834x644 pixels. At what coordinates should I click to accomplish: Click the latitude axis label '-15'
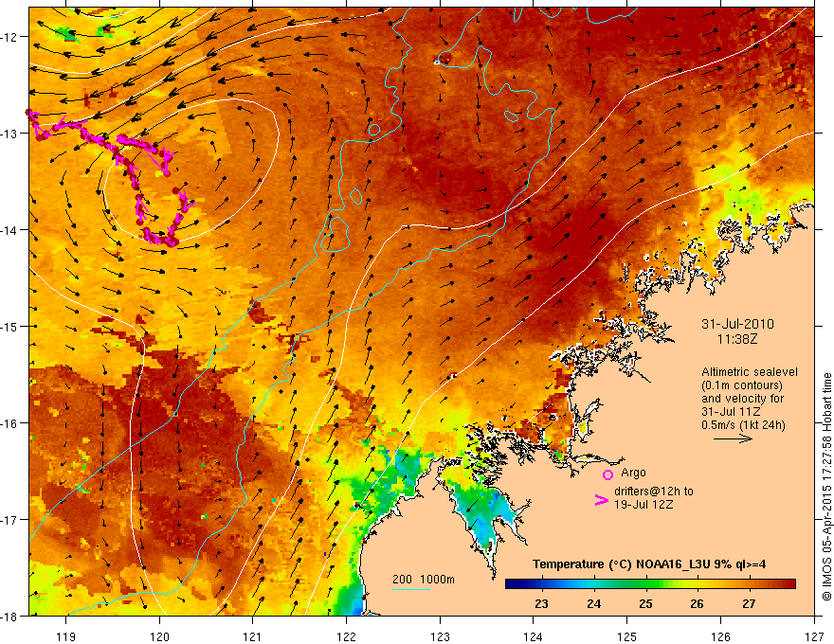(x=10, y=326)
